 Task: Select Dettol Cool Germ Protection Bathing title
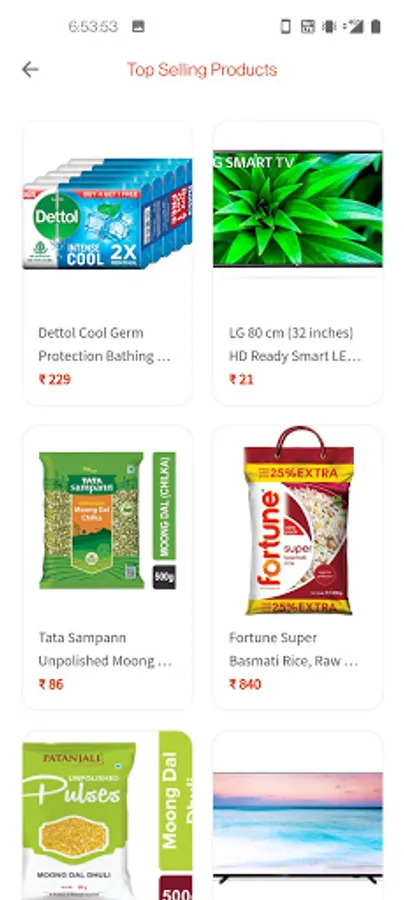[x=104, y=344]
